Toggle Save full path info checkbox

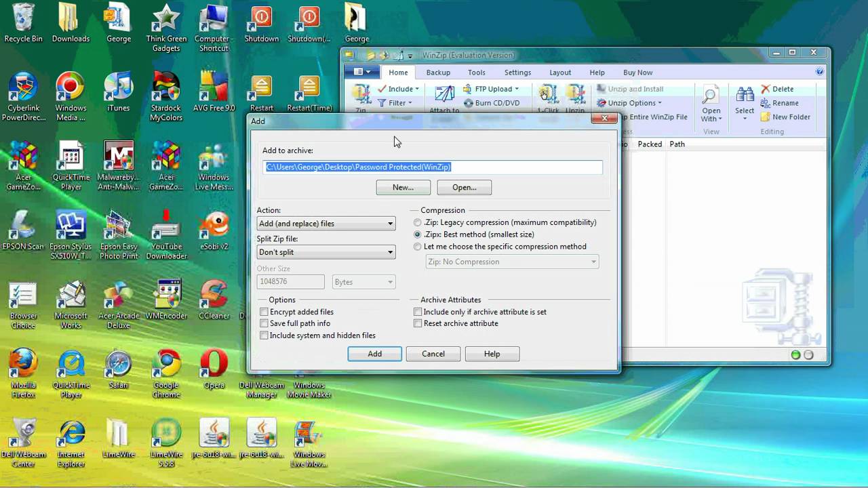pos(264,323)
